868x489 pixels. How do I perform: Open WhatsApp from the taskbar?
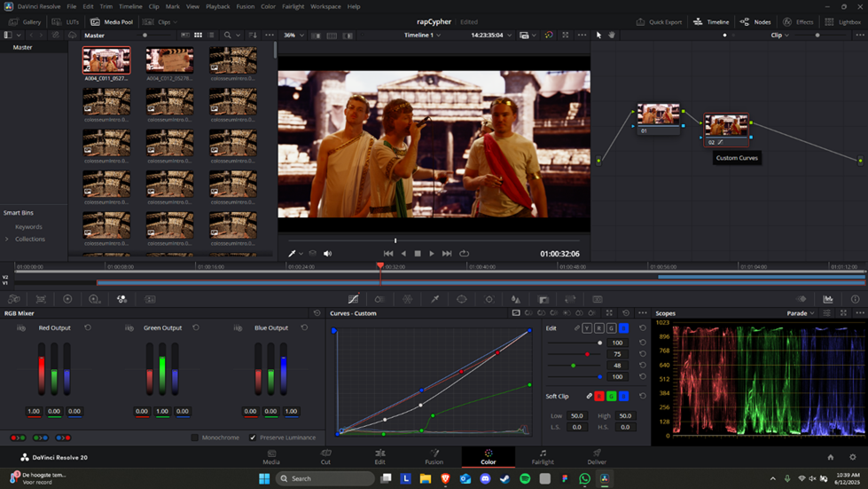584,478
